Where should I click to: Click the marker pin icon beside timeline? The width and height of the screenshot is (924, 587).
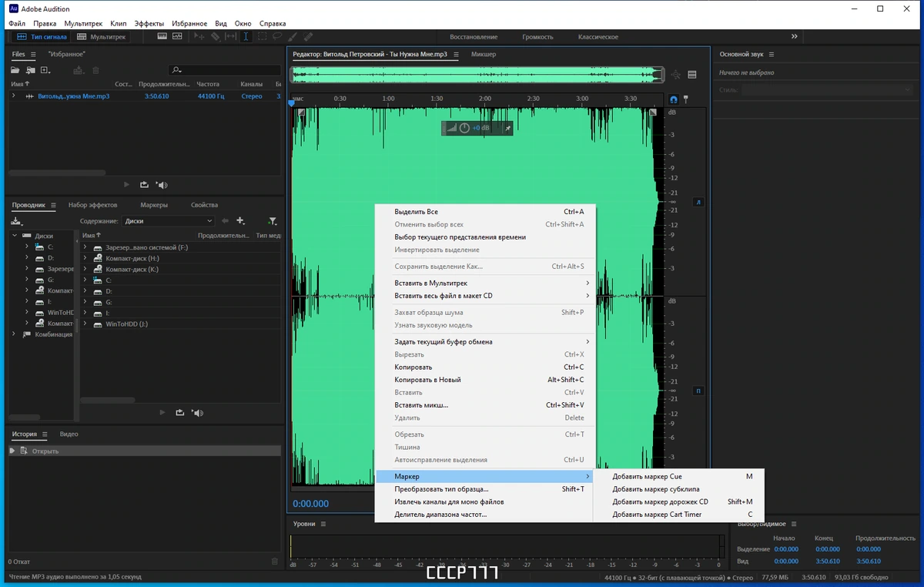[x=685, y=99]
